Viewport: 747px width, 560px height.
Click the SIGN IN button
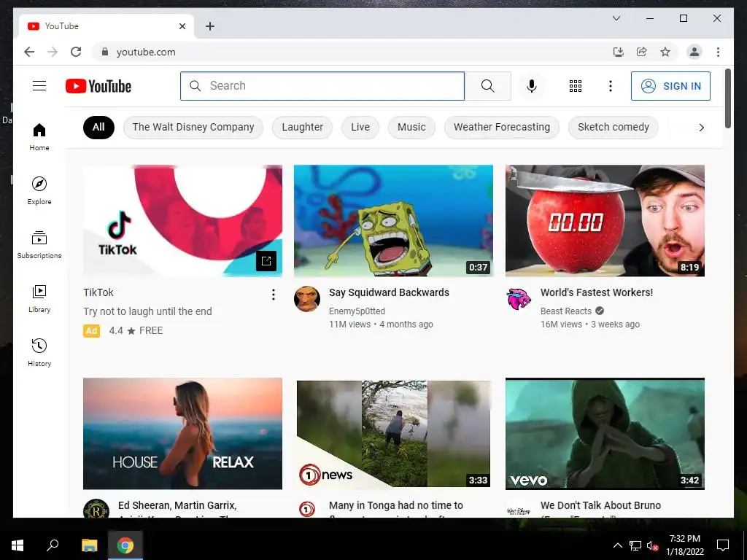[x=670, y=86]
